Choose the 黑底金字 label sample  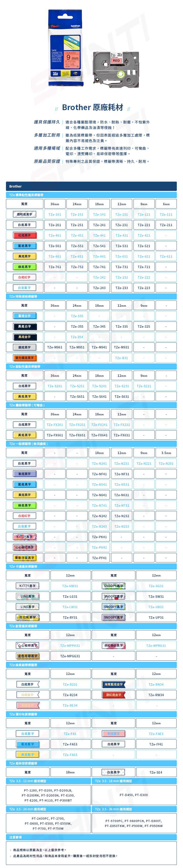[x=24, y=337]
